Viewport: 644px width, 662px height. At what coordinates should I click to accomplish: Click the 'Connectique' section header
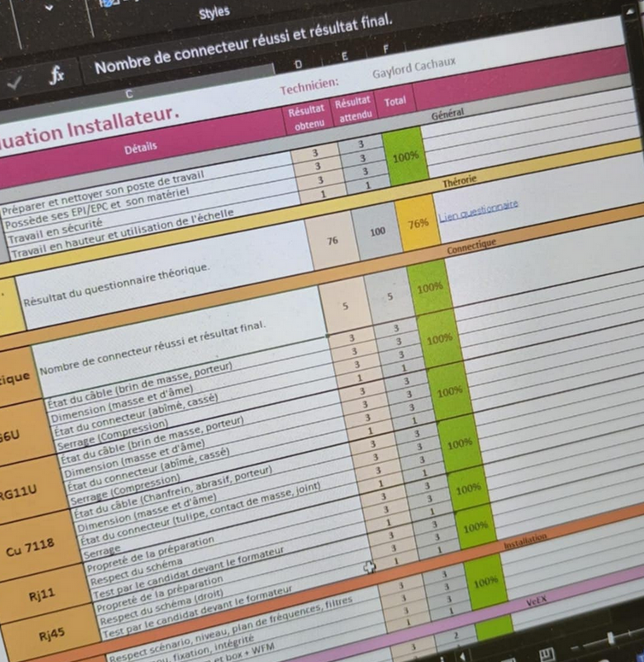[x=471, y=246]
